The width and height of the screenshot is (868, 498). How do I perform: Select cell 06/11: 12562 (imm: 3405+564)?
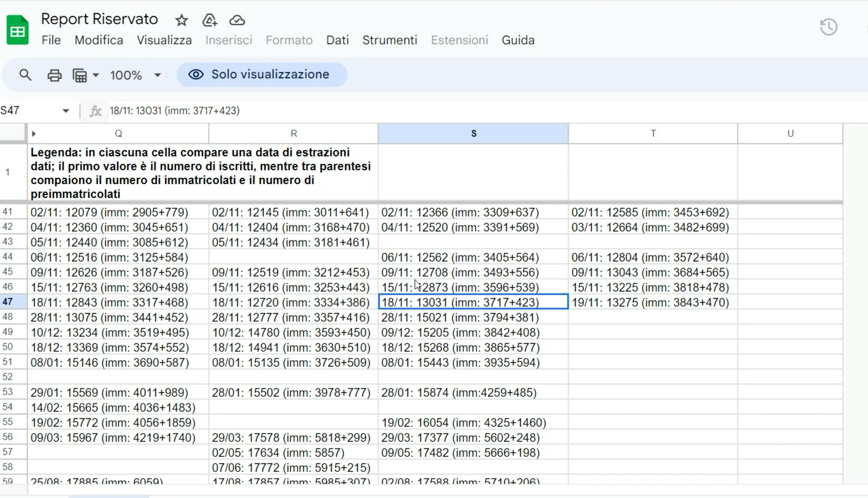tap(473, 257)
